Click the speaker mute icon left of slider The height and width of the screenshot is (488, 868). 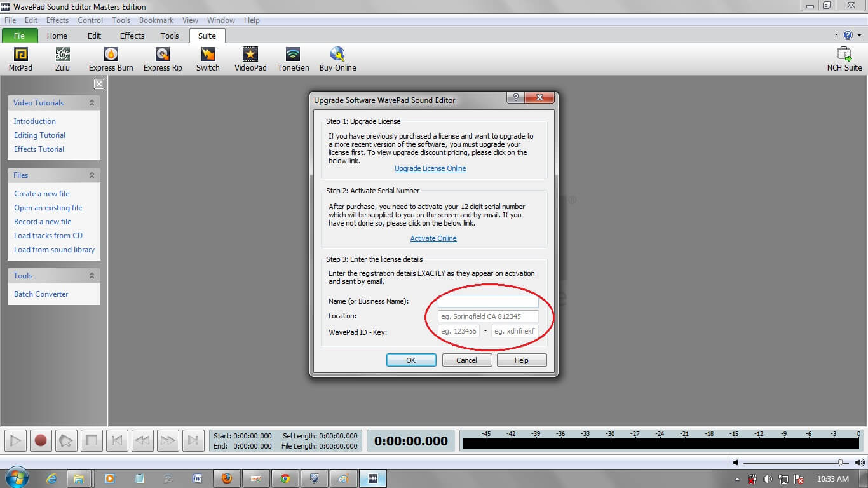pos(735,463)
